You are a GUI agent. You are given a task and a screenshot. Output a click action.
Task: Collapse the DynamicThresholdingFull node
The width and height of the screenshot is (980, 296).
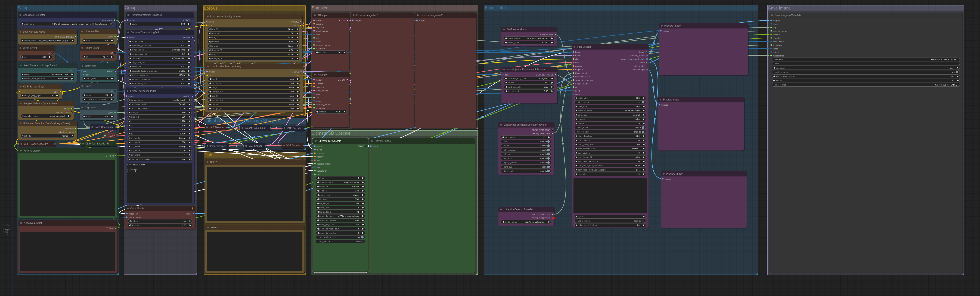(x=128, y=32)
